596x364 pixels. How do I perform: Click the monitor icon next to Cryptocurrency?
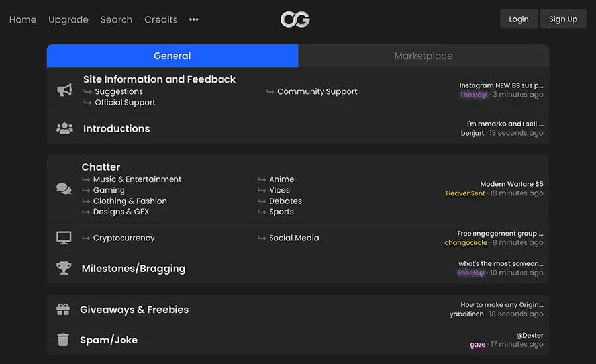[64, 238]
